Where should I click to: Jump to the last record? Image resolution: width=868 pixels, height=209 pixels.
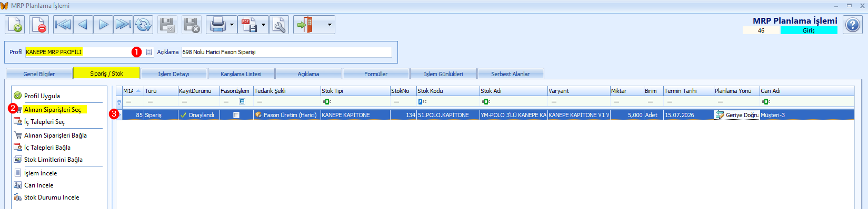(x=123, y=25)
